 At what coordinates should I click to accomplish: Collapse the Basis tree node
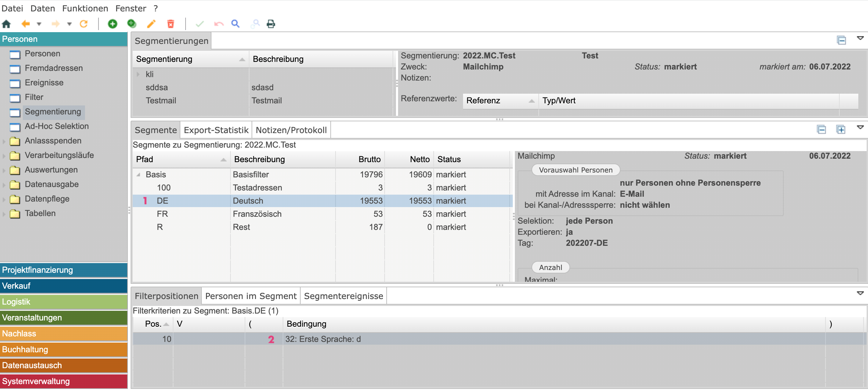139,175
